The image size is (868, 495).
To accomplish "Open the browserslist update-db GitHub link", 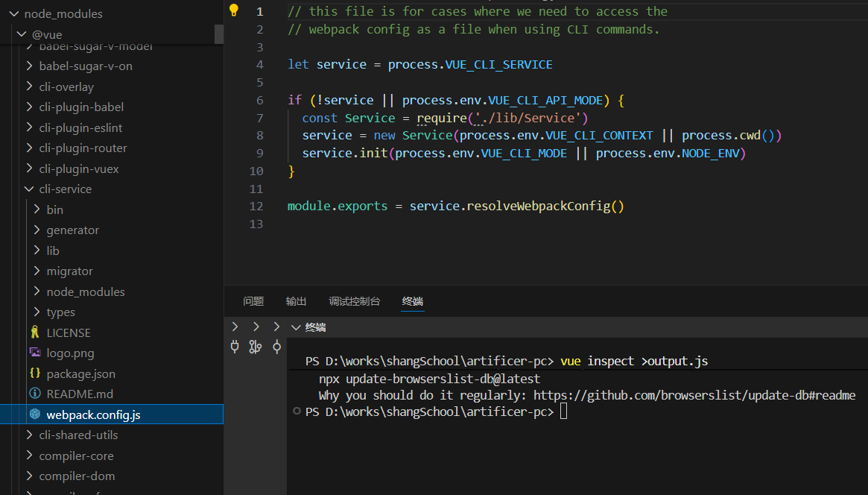I will click(x=694, y=395).
